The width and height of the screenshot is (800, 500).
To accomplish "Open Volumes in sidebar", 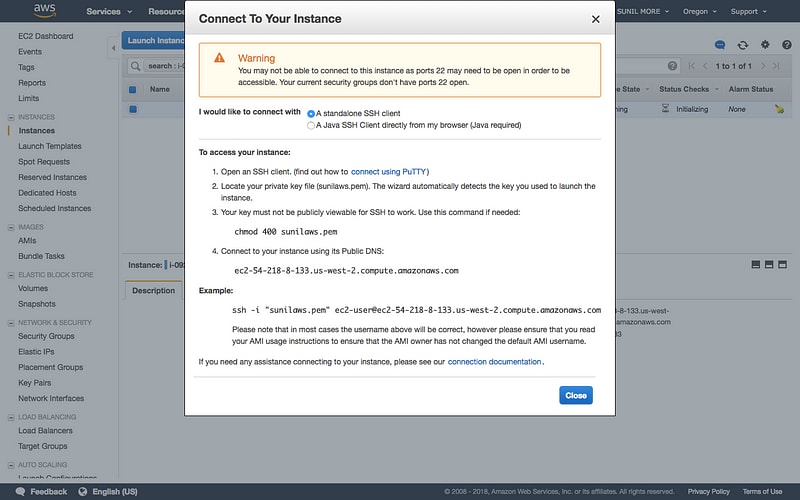I will point(33,288).
